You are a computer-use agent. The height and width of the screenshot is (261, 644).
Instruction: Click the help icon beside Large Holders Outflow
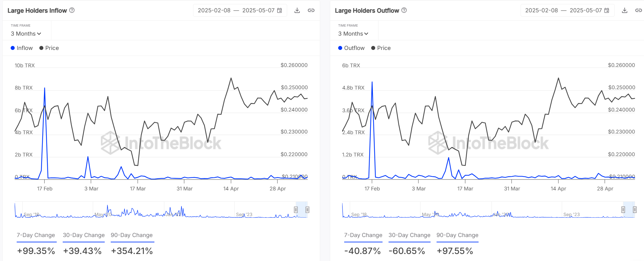404,10
